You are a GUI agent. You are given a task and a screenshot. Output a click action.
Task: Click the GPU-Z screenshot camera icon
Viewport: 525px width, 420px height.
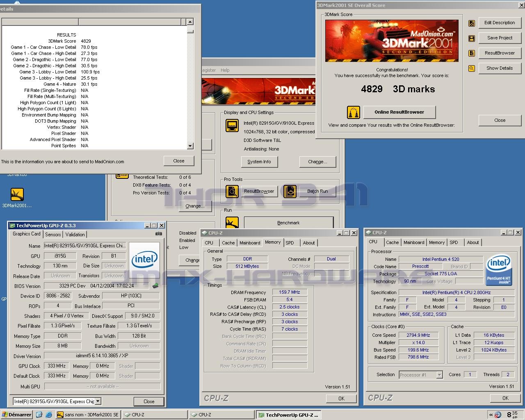pyautogui.click(x=158, y=234)
